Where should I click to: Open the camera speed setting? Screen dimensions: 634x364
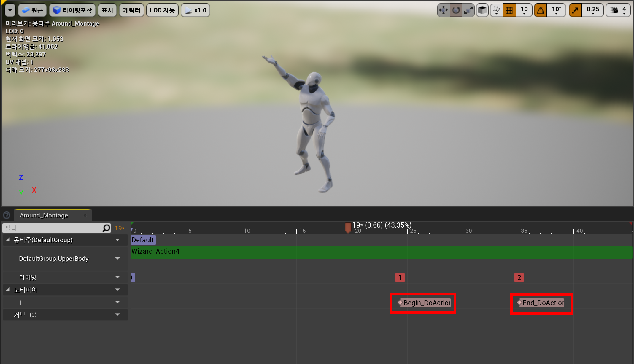point(618,10)
